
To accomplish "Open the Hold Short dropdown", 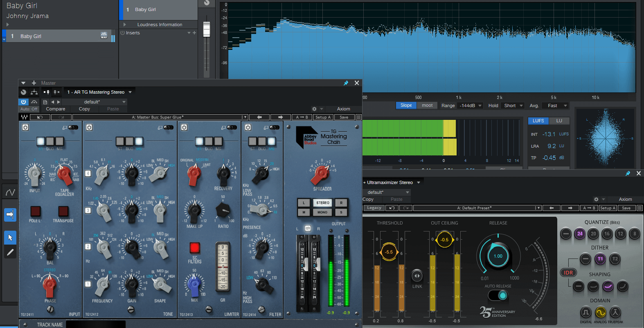I will click(x=513, y=106).
